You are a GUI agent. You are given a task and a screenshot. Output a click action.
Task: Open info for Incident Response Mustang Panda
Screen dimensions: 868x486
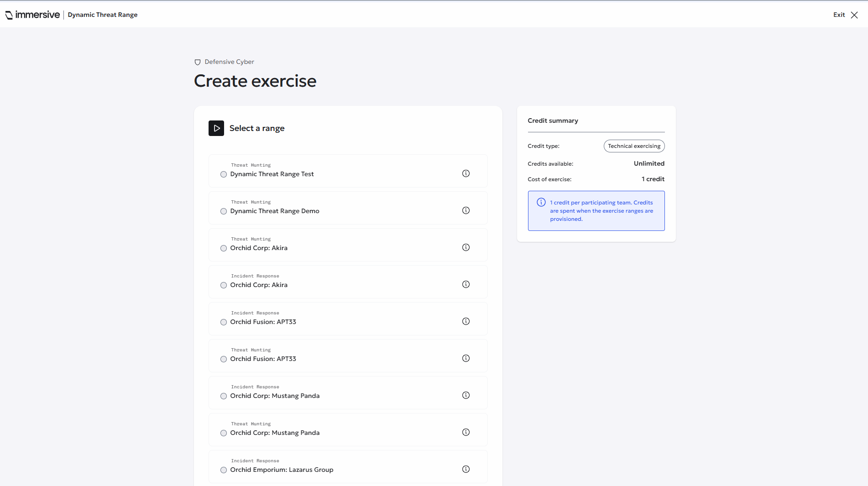466,395
